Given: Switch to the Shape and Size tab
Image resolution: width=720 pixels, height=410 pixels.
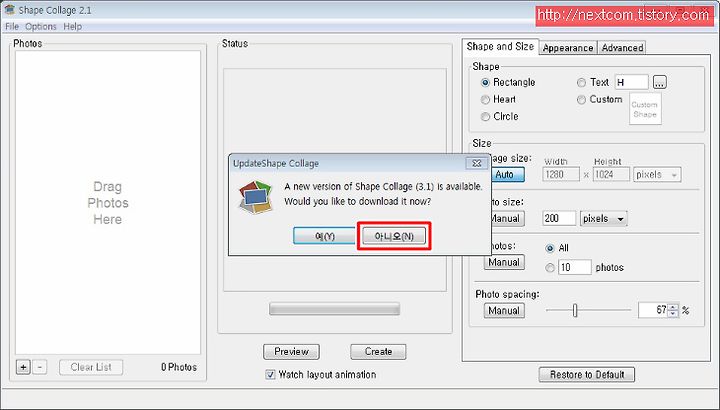Looking at the screenshot, I should pos(500,47).
